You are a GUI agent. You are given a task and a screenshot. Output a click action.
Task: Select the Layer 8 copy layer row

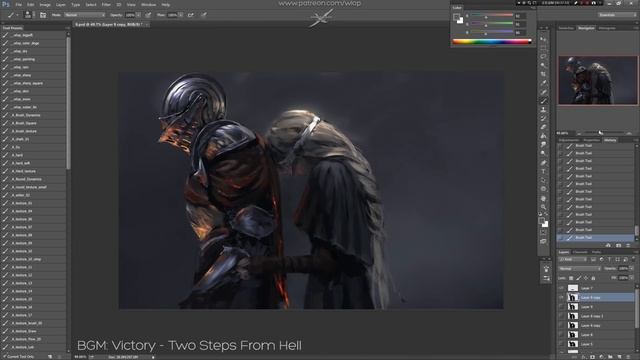point(596,325)
